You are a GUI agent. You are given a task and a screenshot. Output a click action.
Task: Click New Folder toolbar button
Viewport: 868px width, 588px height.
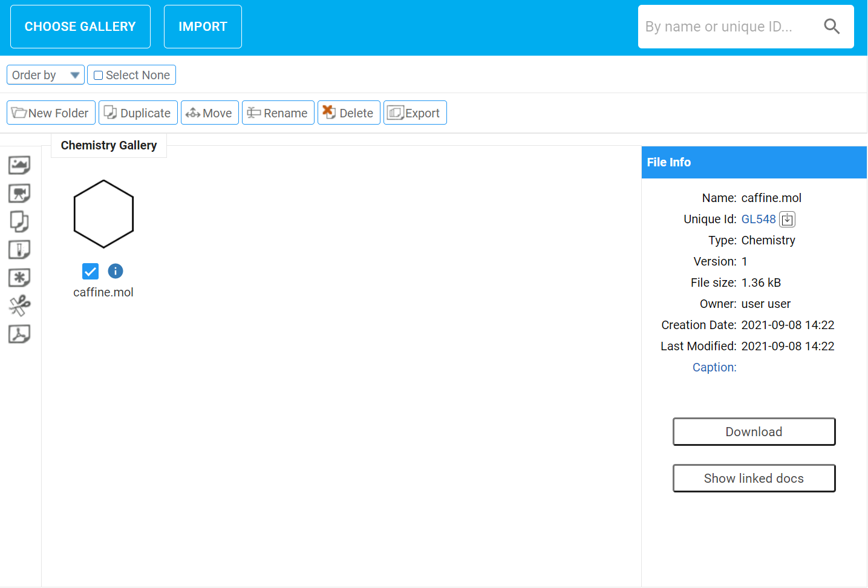point(51,113)
